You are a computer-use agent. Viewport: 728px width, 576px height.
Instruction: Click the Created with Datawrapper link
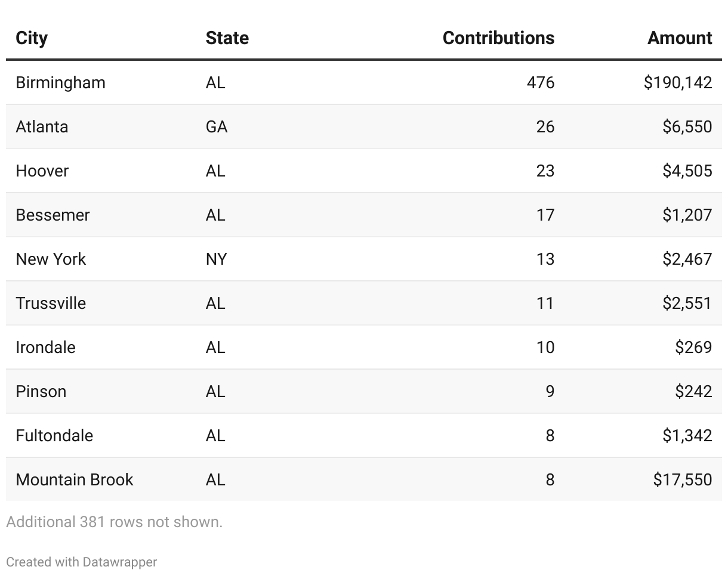click(x=82, y=562)
